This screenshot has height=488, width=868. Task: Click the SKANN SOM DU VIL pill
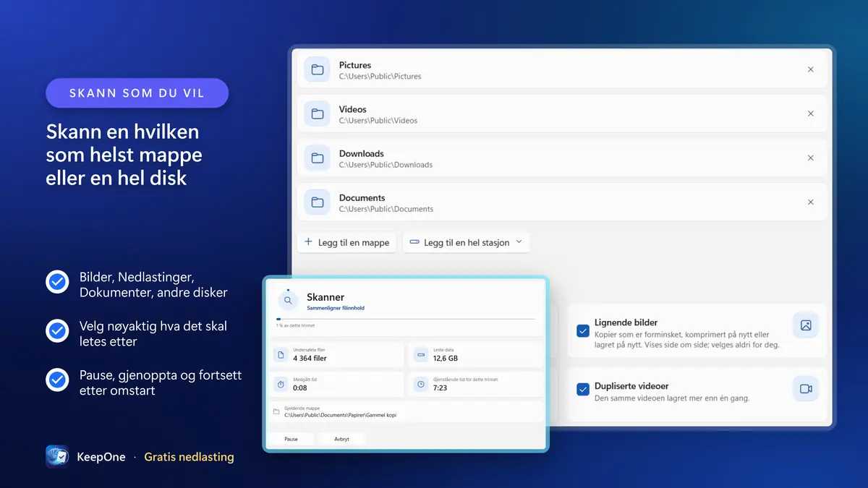pos(137,93)
